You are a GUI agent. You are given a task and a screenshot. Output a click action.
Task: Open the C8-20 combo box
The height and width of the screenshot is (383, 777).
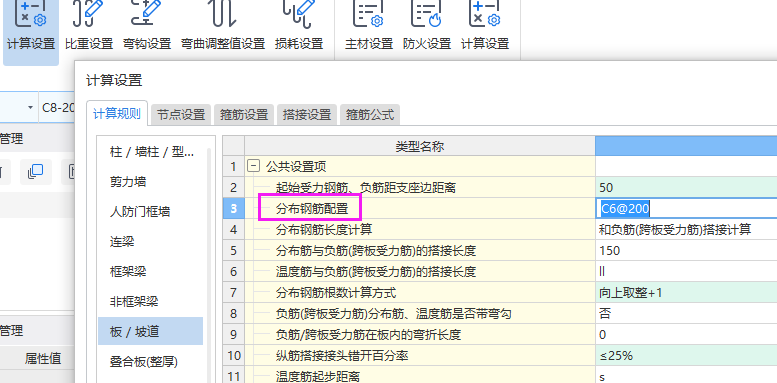56,108
